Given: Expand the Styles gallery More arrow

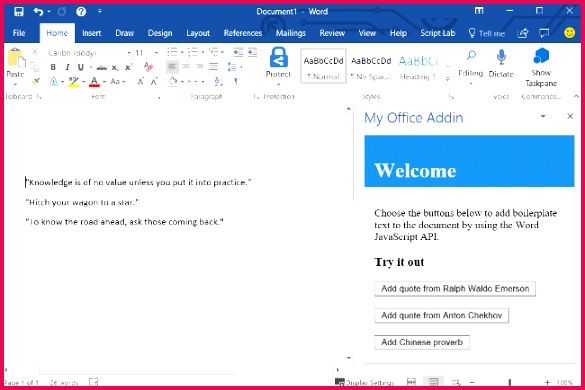Looking at the screenshot, I should 448,79.
